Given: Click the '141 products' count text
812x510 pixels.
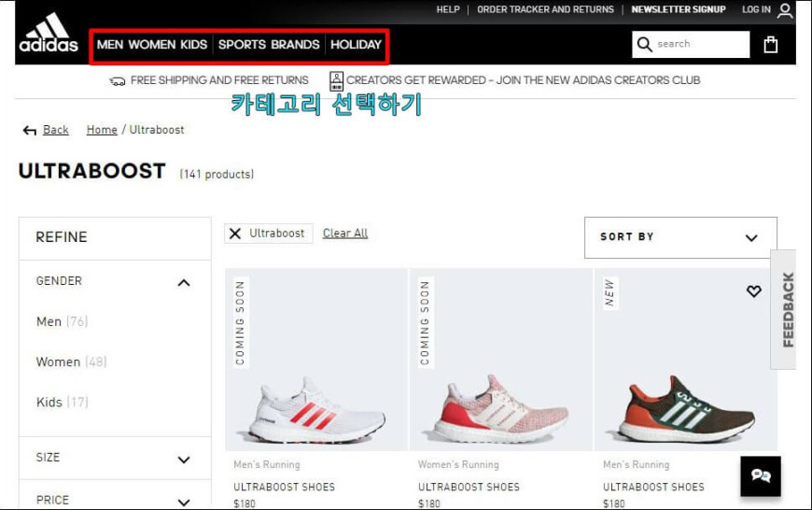Looking at the screenshot, I should click(x=217, y=175).
